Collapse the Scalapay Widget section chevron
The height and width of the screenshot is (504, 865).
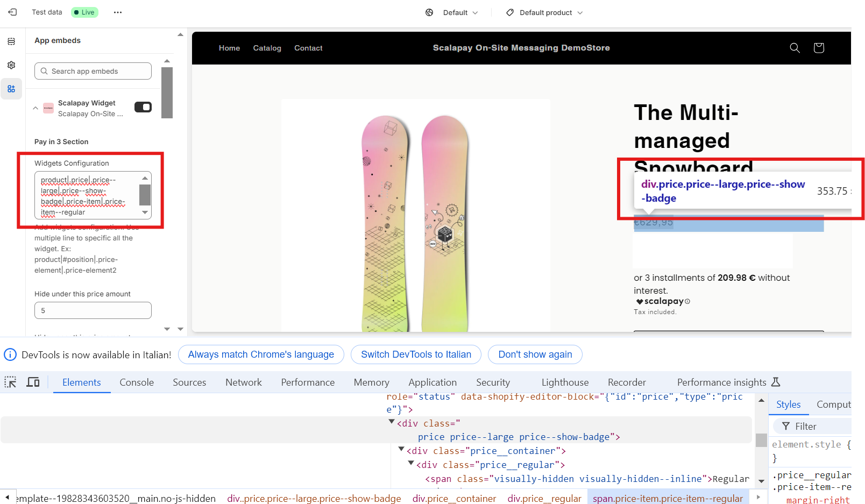(x=36, y=108)
